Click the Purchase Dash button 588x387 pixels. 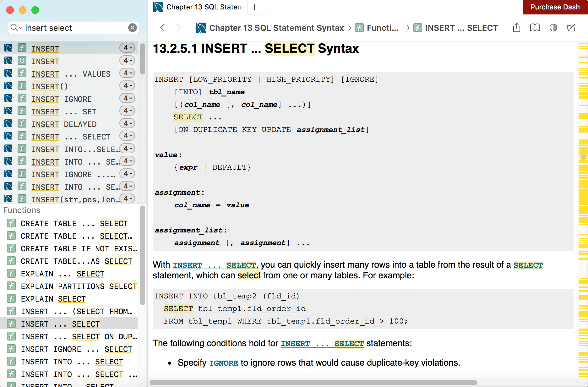point(555,7)
